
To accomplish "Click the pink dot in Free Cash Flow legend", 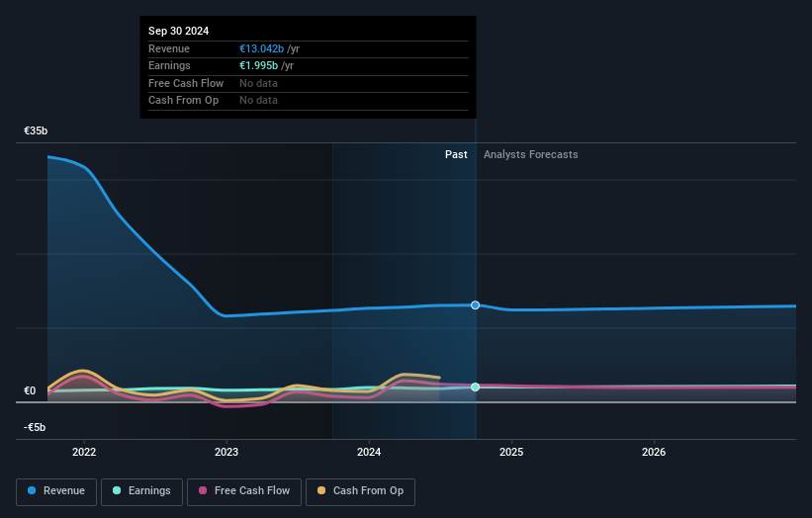I will click(x=203, y=490).
